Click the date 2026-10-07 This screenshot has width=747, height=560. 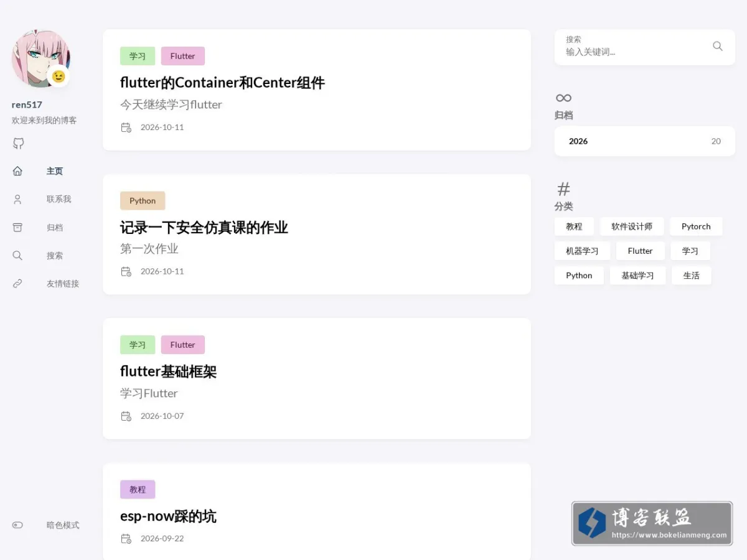[x=162, y=416]
